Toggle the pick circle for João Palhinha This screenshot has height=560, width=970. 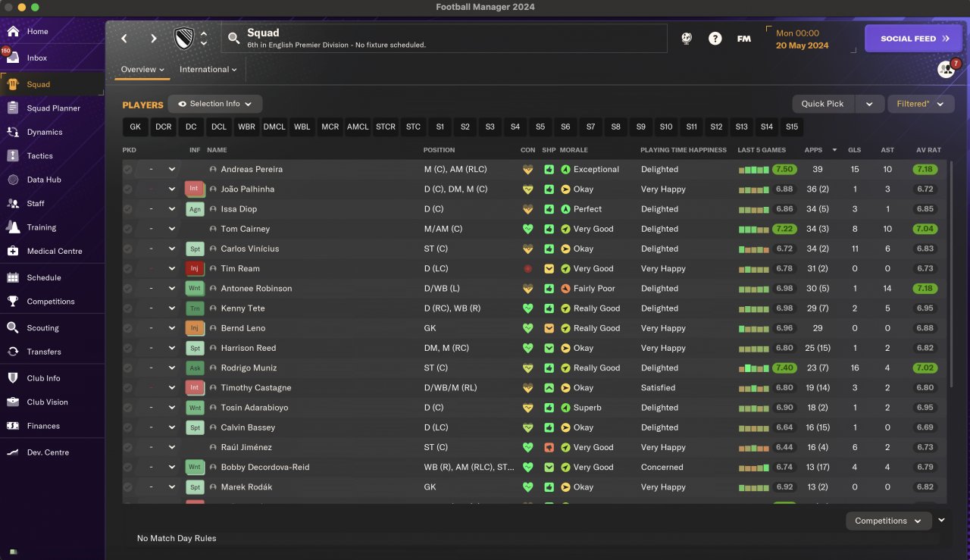pos(127,189)
